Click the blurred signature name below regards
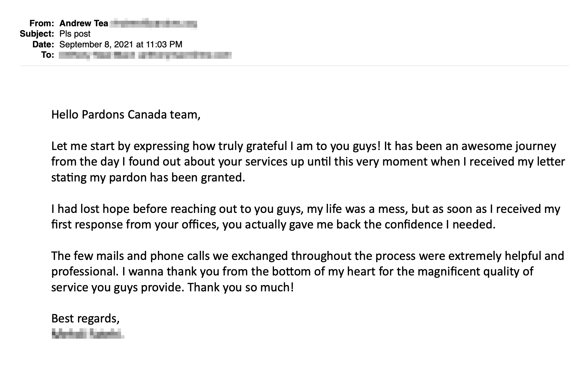 pos(88,334)
